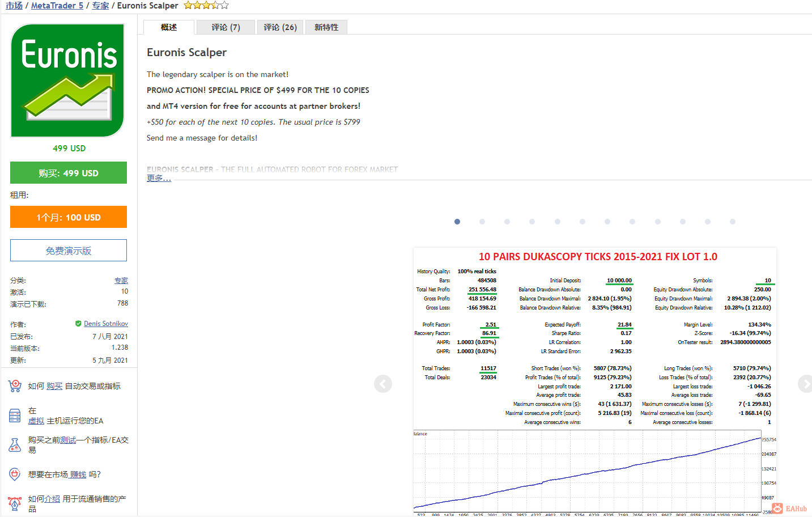Click the PROMO ACTION special price line
Screen dimensions: 812x517
click(258, 90)
